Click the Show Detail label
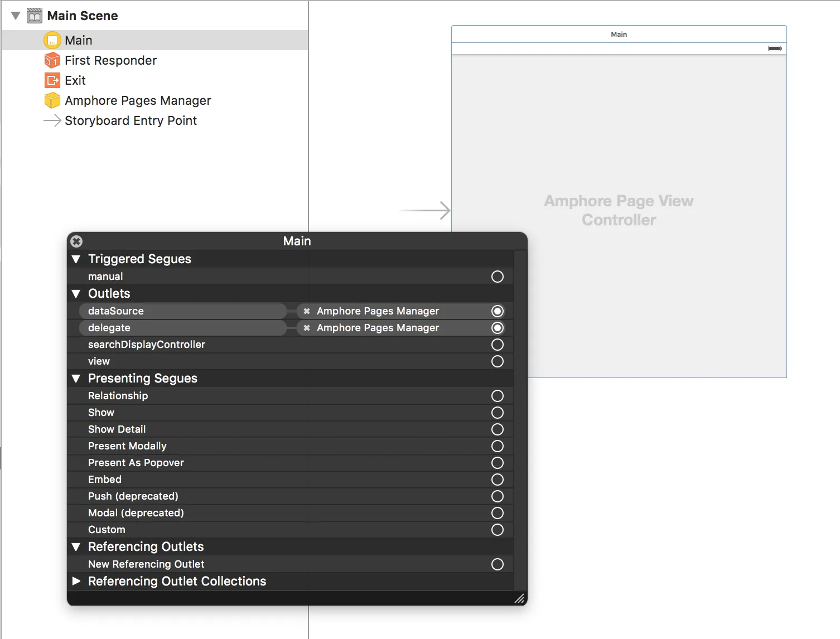The height and width of the screenshot is (639, 840). pos(117,429)
